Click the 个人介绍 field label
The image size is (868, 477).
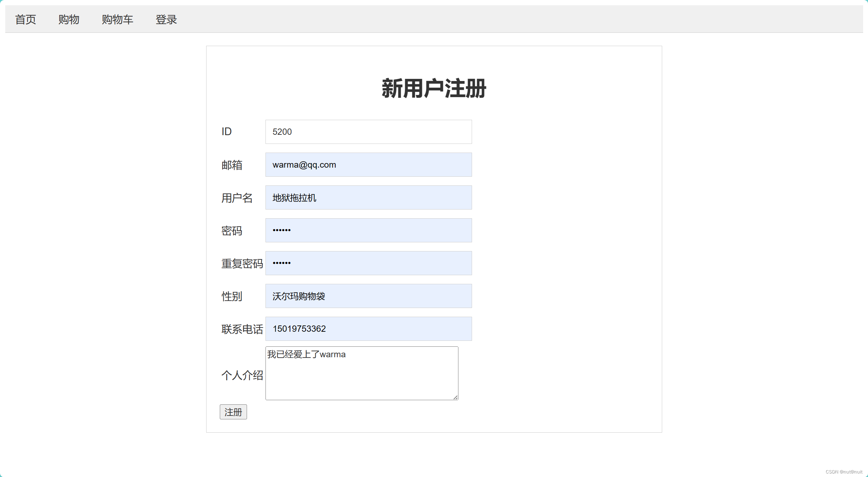point(242,375)
